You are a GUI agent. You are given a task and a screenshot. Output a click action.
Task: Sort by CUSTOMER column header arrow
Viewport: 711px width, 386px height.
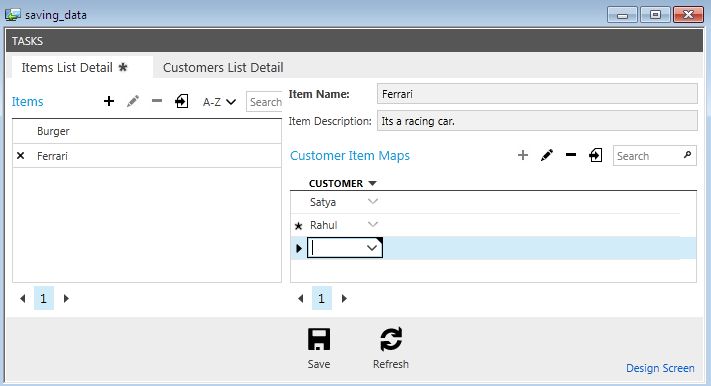tap(373, 183)
